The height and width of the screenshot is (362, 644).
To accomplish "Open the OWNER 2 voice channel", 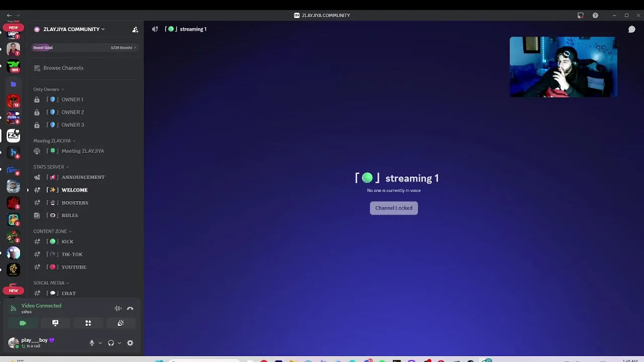I will pos(85,112).
